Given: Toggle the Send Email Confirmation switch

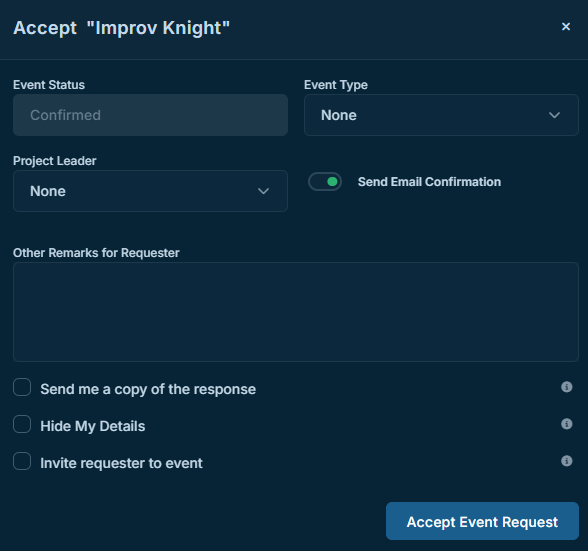Looking at the screenshot, I should (x=325, y=182).
